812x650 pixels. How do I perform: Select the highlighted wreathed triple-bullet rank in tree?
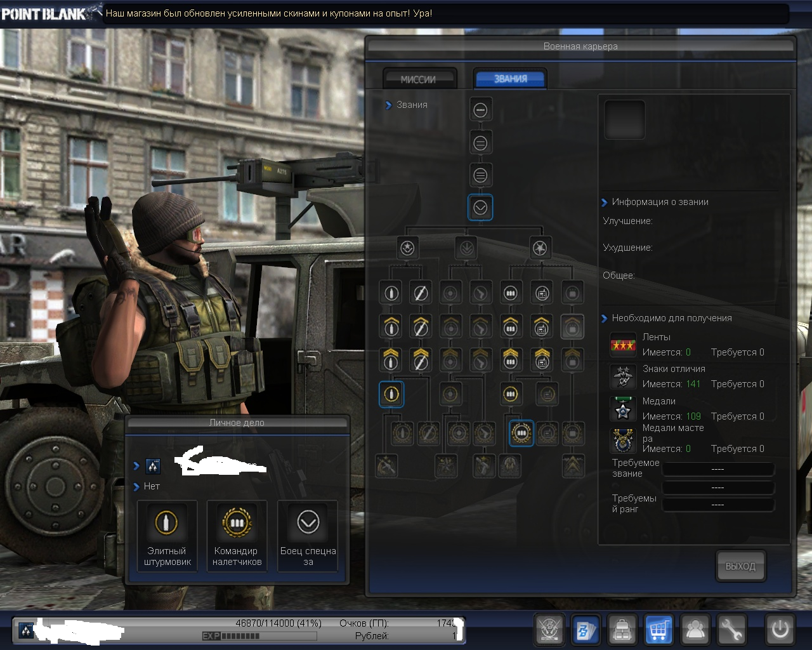point(521,434)
